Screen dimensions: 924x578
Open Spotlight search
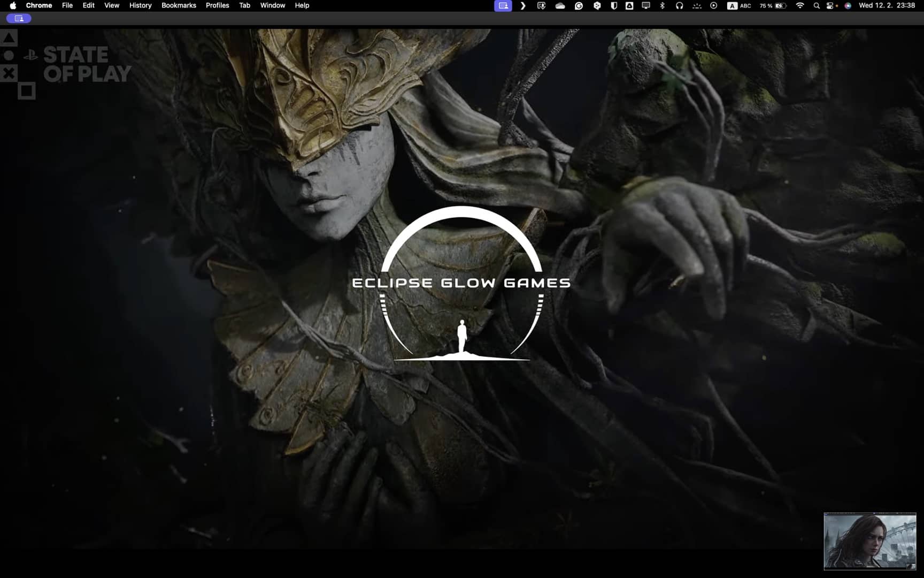pyautogui.click(x=817, y=5)
